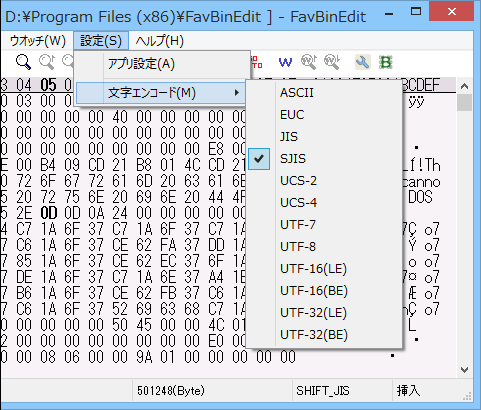Open settings via the wrench icon
The height and width of the screenshot is (410, 481).
pyautogui.click(x=362, y=62)
